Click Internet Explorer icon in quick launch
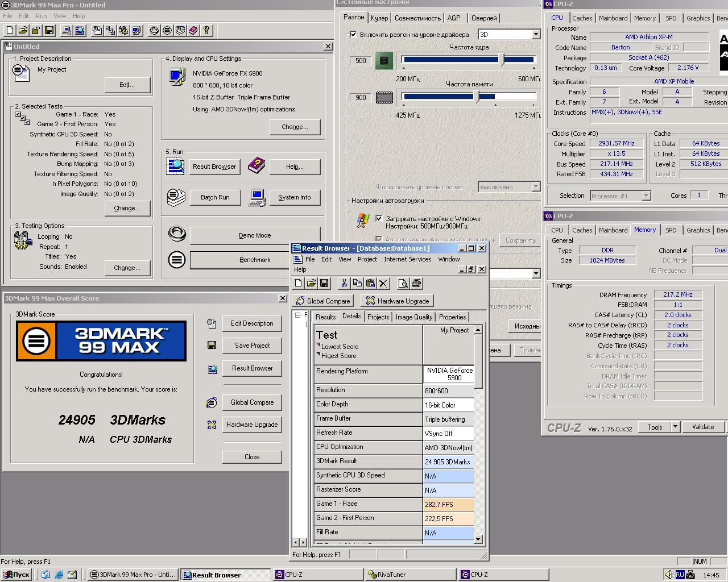 pyautogui.click(x=59, y=575)
